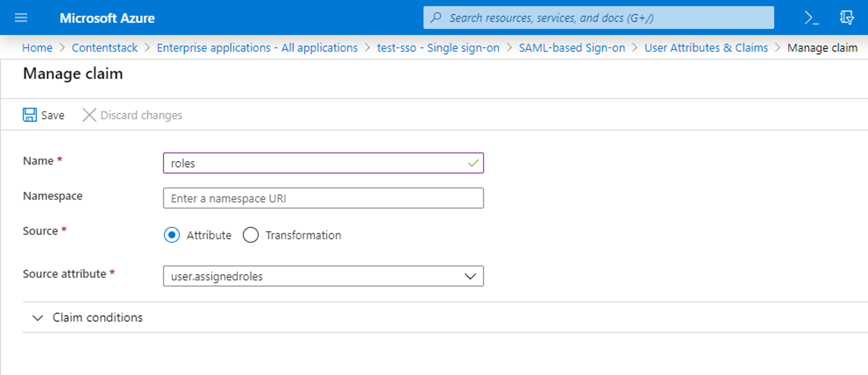Click the Name field containing roles
Image resolution: width=868 pixels, height=375 pixels.
323,163
